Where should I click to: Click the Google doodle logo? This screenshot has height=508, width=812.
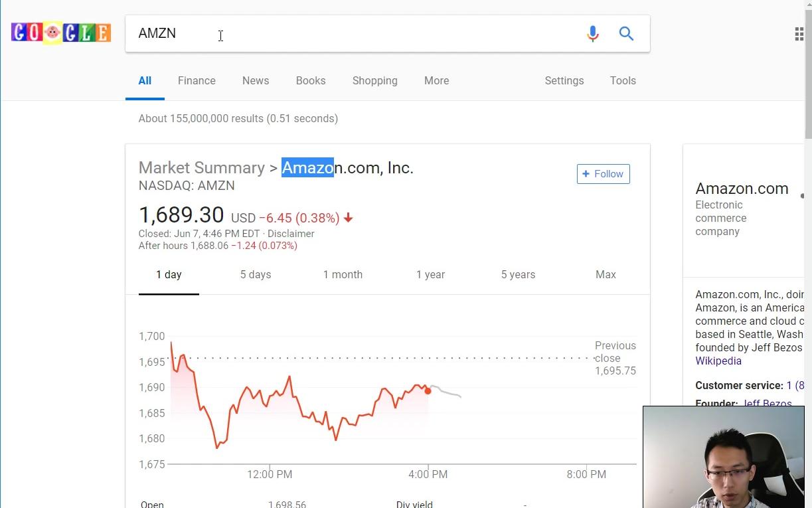(61, 33)
